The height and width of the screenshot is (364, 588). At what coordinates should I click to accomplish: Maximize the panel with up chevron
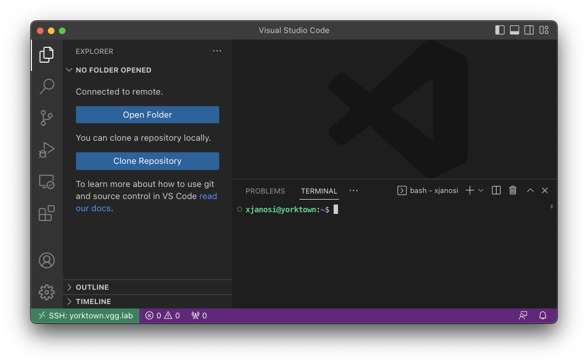tap(530, 191)
